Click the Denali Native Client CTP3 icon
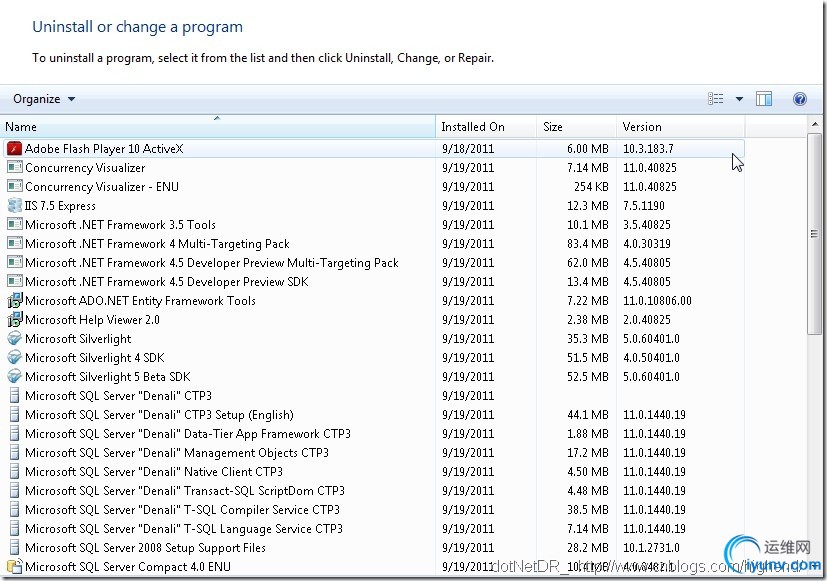Image resolution: width=827 pixels, height=581 pixels. click(x=15, y=471)
